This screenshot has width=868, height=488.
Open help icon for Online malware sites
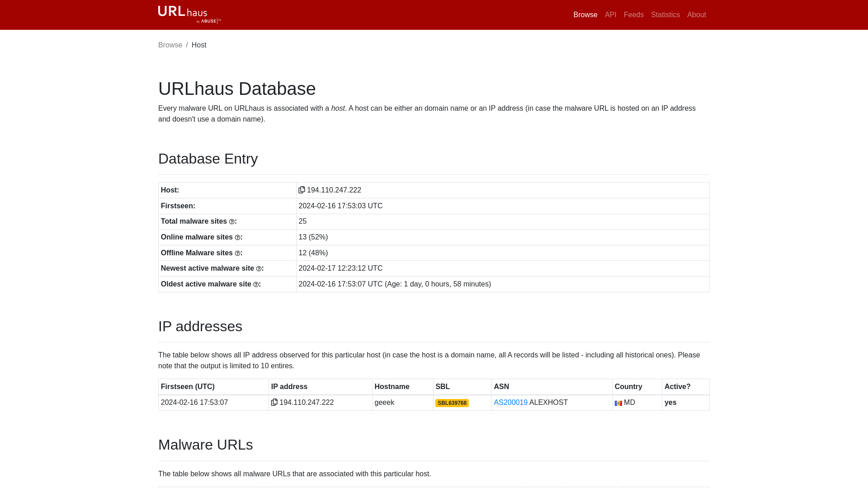click(238, 238)
